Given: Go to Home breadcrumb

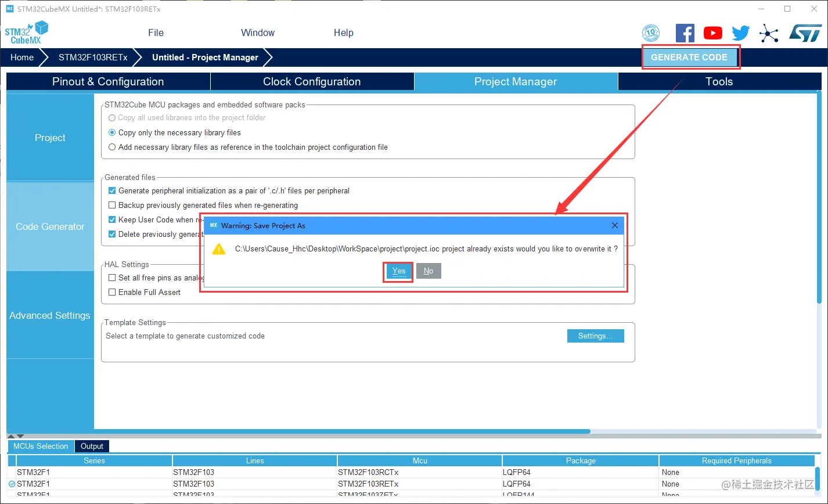Looking at the screenshot, I should tap(22, 57).
